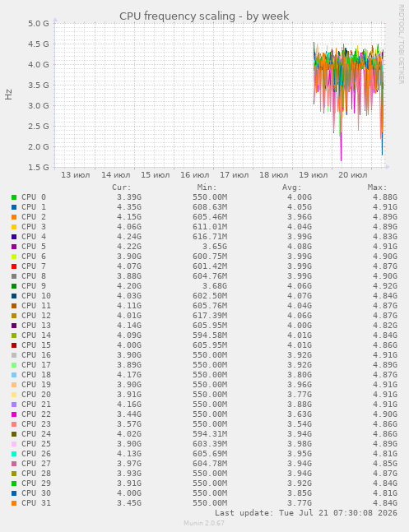Click CPU 5 minimum value 3.65G
Screen dimensions: 409x532
[214, 247]
